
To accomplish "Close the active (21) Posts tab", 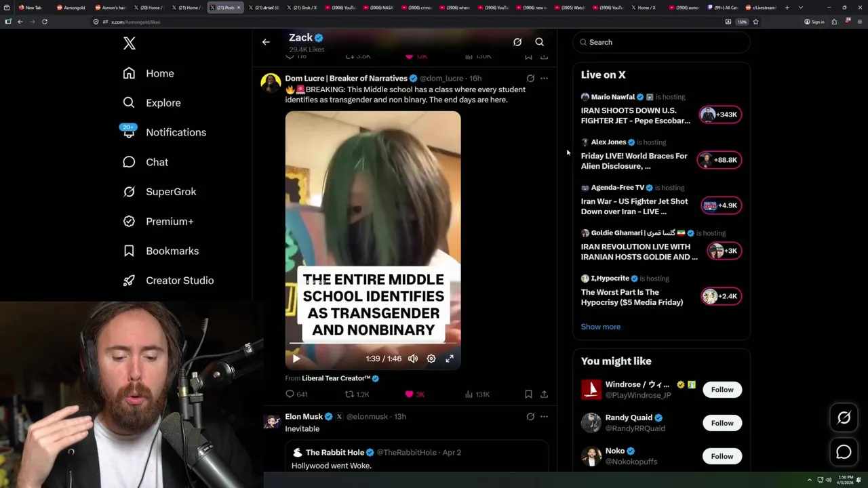I will (x=239, y=7).
